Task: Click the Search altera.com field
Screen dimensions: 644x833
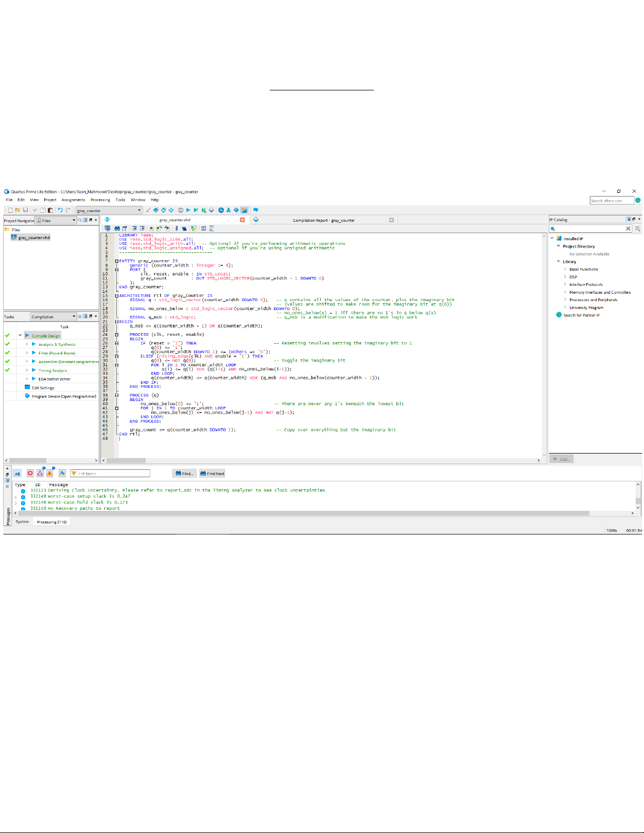Action: [x=612, y=201]
